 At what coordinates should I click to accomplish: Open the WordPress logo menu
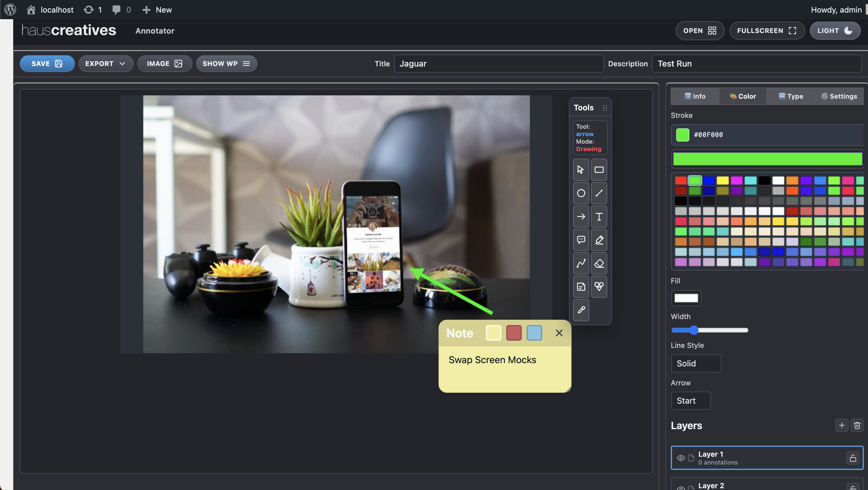coord(10,9)
